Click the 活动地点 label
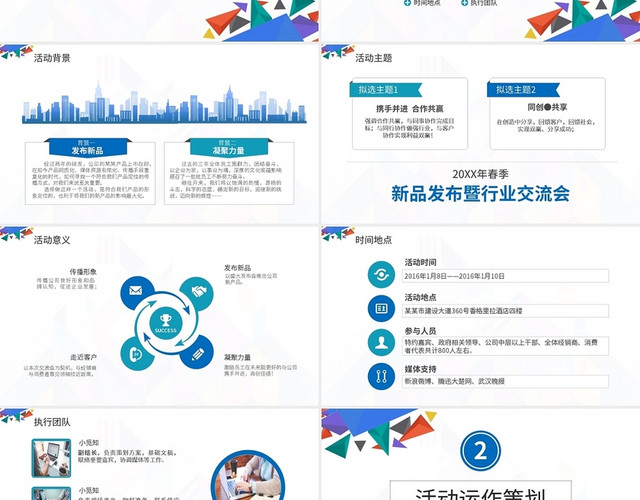 coord(420,297)
